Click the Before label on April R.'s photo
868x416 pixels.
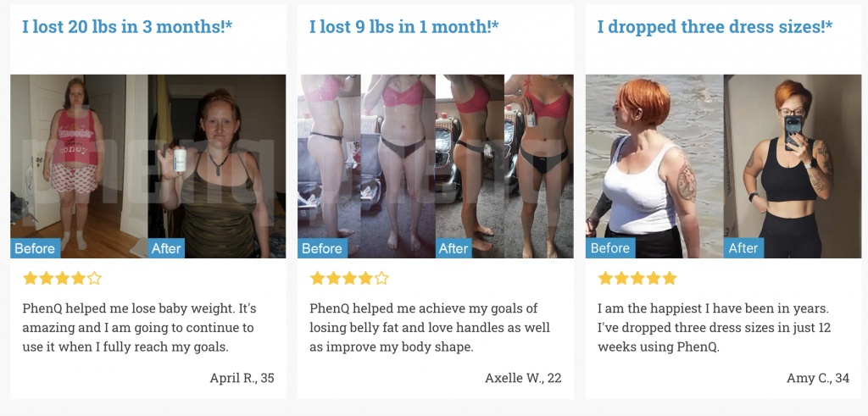[35, 248]
